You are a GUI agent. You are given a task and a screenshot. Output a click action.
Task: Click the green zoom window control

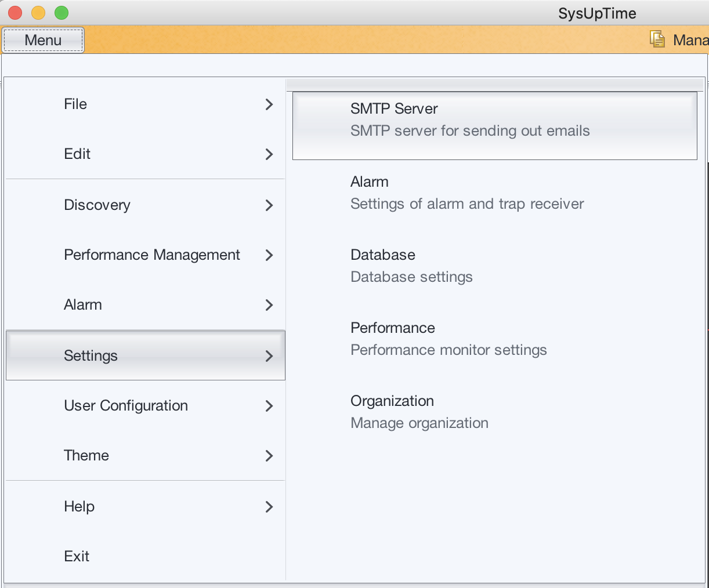pyautogui.click(x=61, y=12)
